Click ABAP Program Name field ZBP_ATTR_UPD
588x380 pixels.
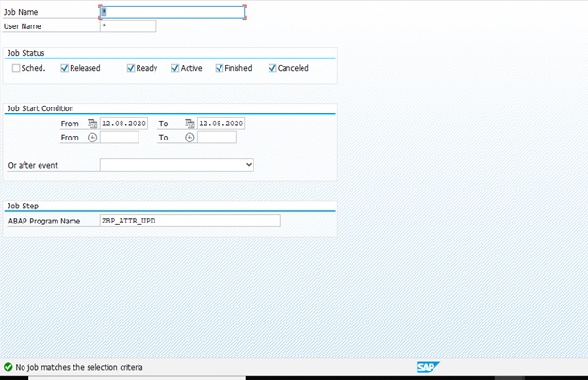[189, 221]
